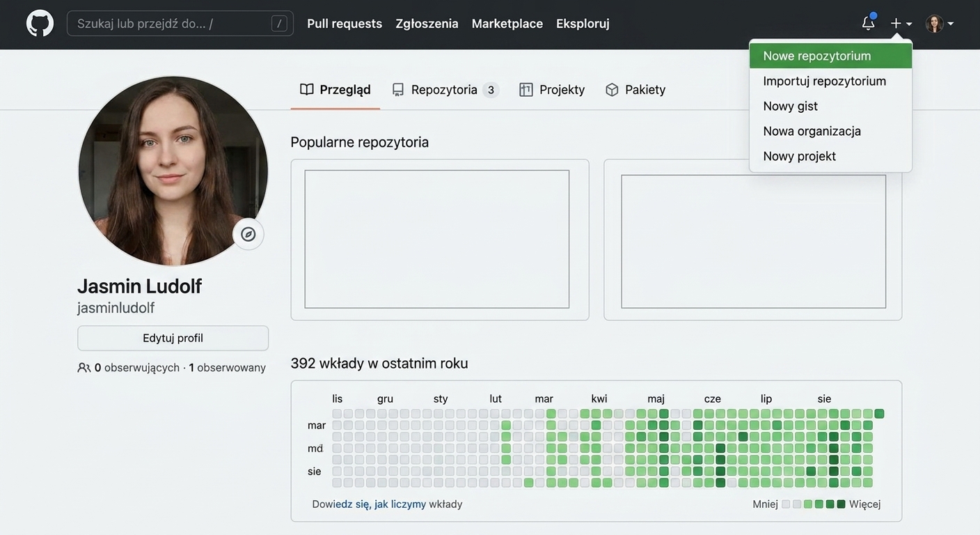
Task: Choose 'Importuj repozytorium' menu entry
Action: (x=830, y=81)
